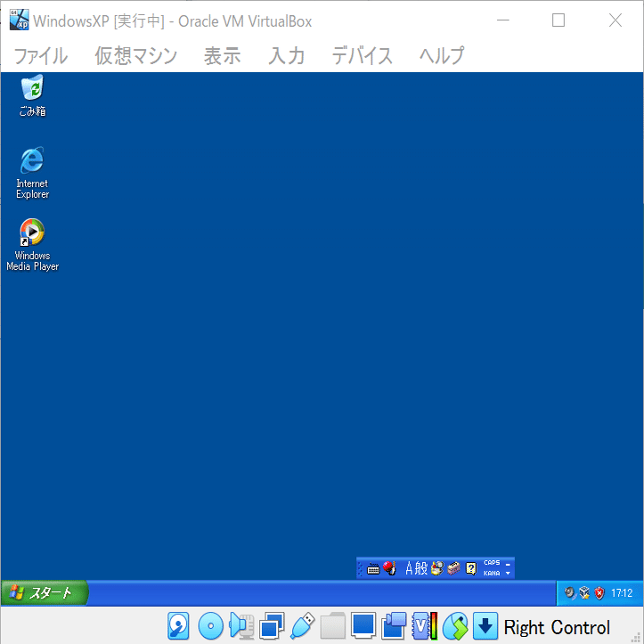Toggle CAPS in the language bar
Image resolution: width=644 pixels, height=644 pixels.
point(492,563)
